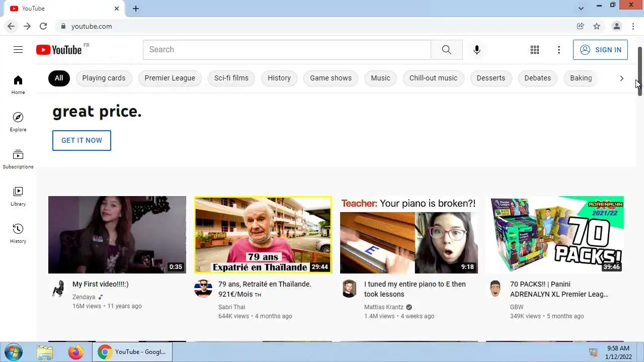Open YouTube settings three-dot menu
This screenshot has width=644, height=362.
pos(559,50)
